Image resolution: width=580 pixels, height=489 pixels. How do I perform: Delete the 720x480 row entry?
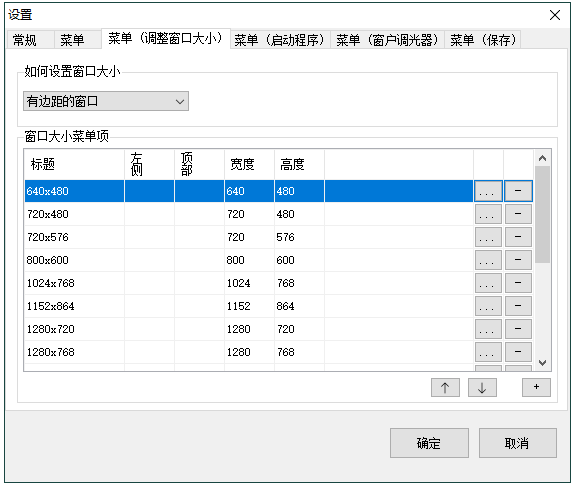click(518, 214)
